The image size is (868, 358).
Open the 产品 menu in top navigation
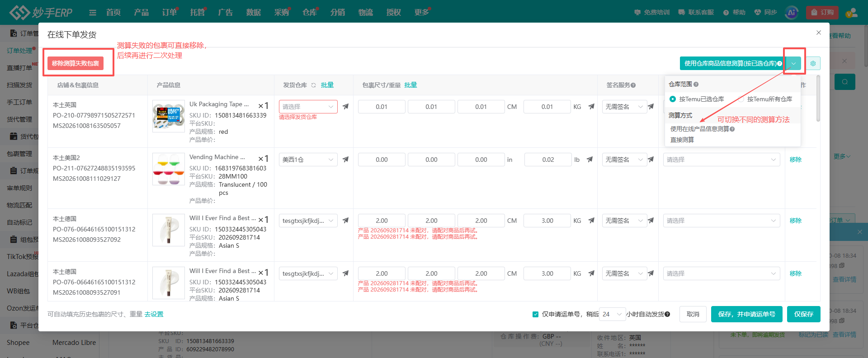click(x=141, y=12)
